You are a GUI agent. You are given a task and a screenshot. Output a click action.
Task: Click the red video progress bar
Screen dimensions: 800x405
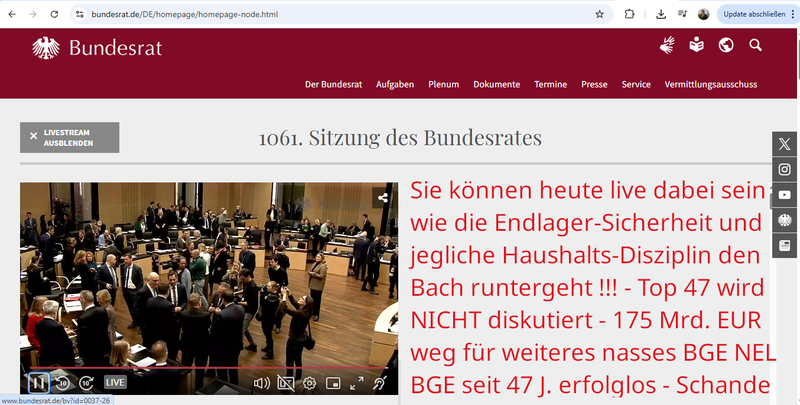pyautogui.click(x=200, y=368)
